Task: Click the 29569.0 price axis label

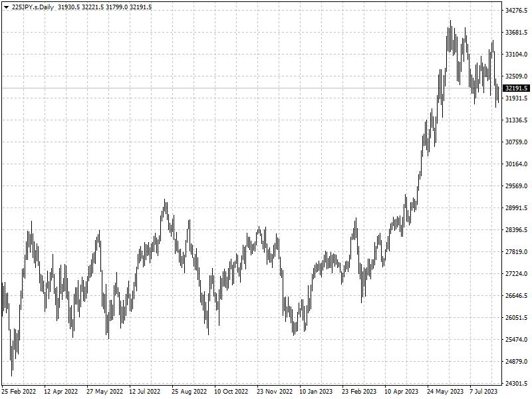Action: 517,186
